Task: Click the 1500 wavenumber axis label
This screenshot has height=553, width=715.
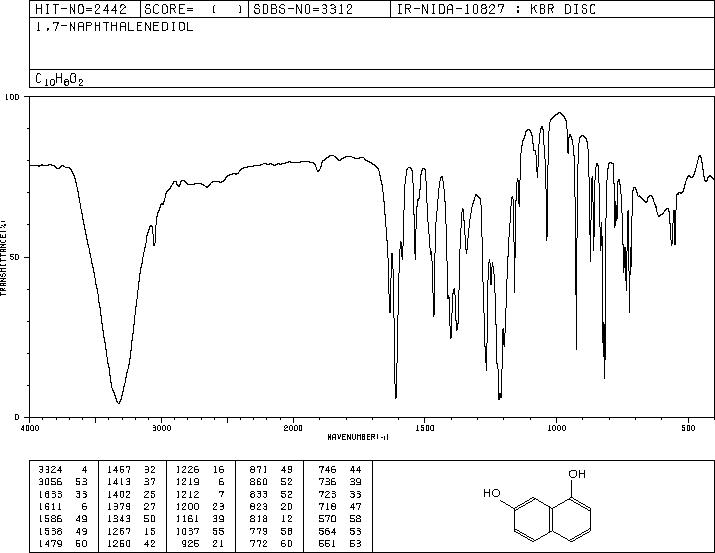Action: pyautogui.click(x=425, y=428)
